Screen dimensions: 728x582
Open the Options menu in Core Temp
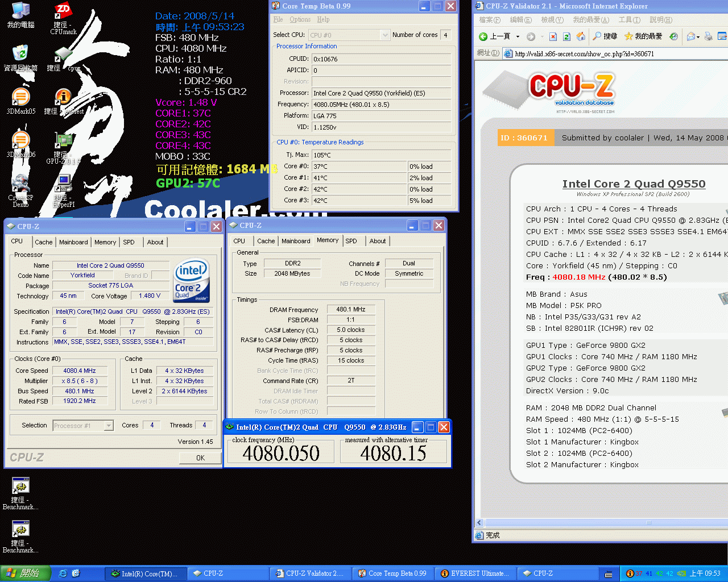pyautogui.click(x=300, y=19)
